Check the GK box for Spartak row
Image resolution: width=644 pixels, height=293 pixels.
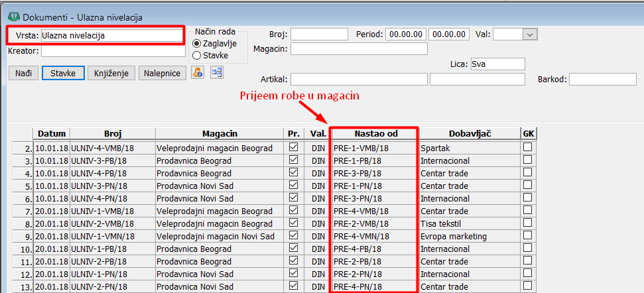coord(527,148)
